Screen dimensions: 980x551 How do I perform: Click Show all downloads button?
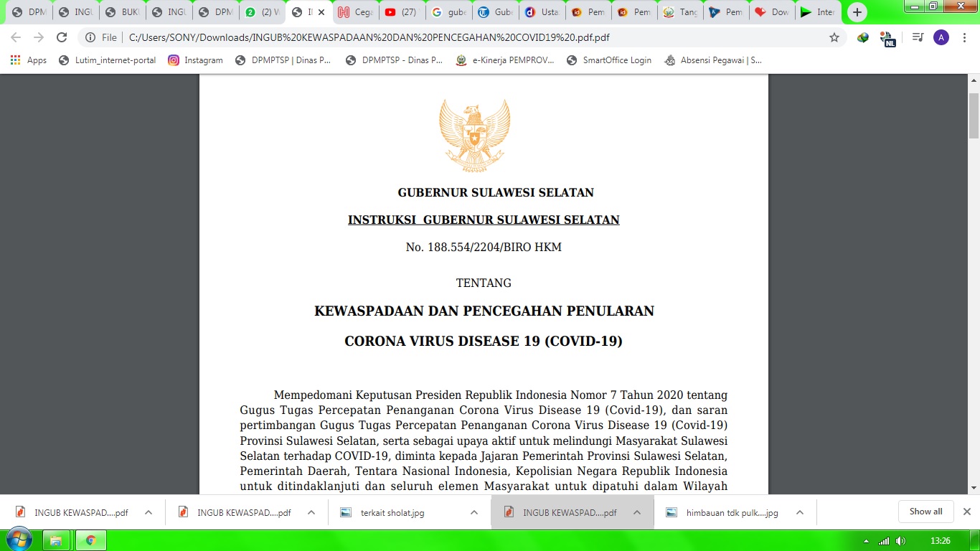click(925, 512)
